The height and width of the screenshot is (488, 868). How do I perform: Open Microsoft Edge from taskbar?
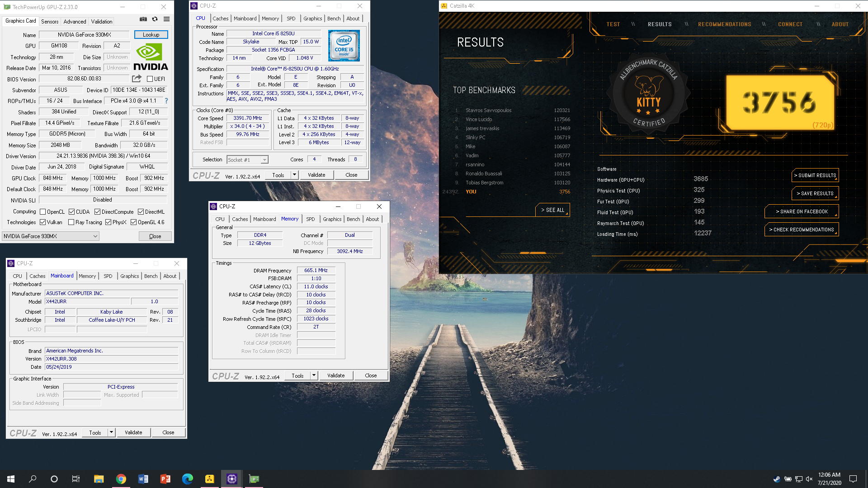[187, 479]
